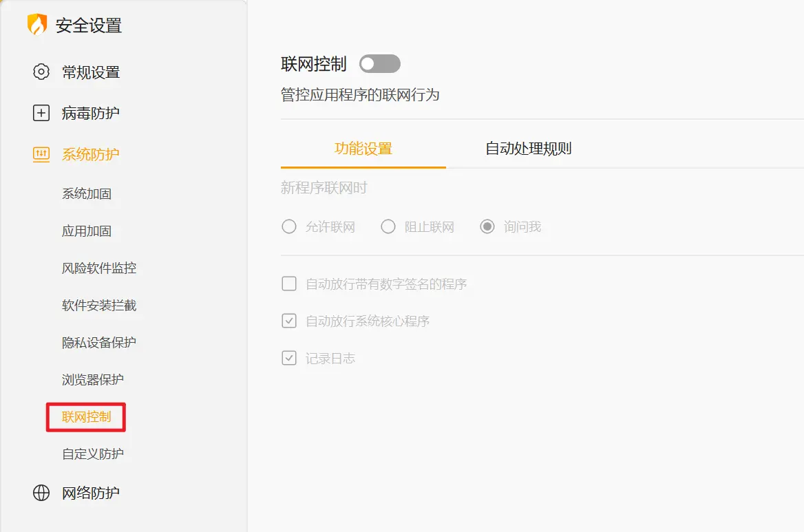Image resolution: width=804 pixels, height=532 pixels.
Task: Uncheck the 记录日志 checkbox
Action: (289, 358)
